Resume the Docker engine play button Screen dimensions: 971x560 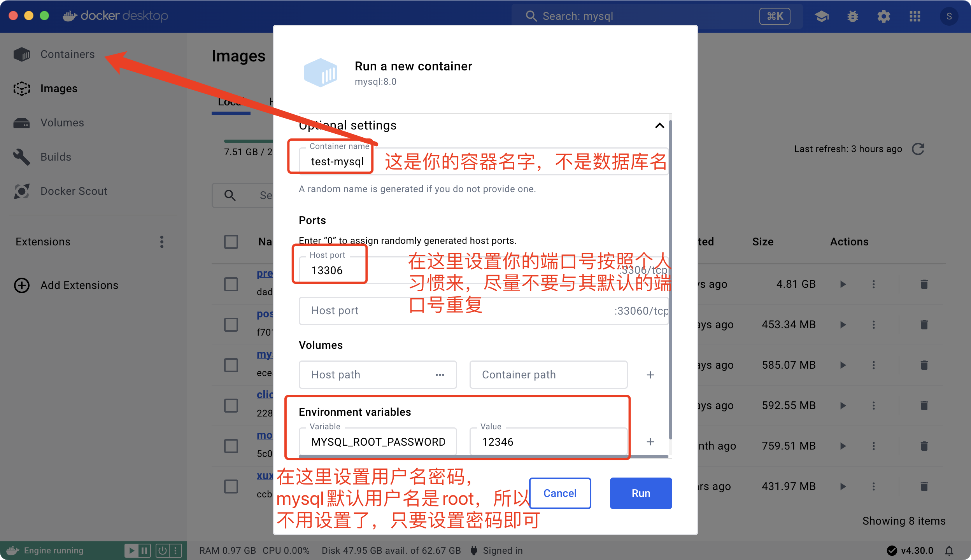pos(131,550)
